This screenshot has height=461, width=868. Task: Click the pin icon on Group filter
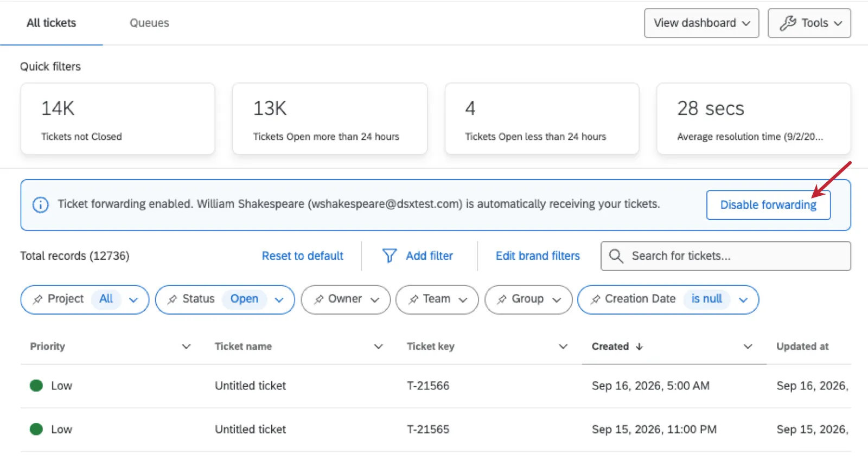(x=502, y=299)
